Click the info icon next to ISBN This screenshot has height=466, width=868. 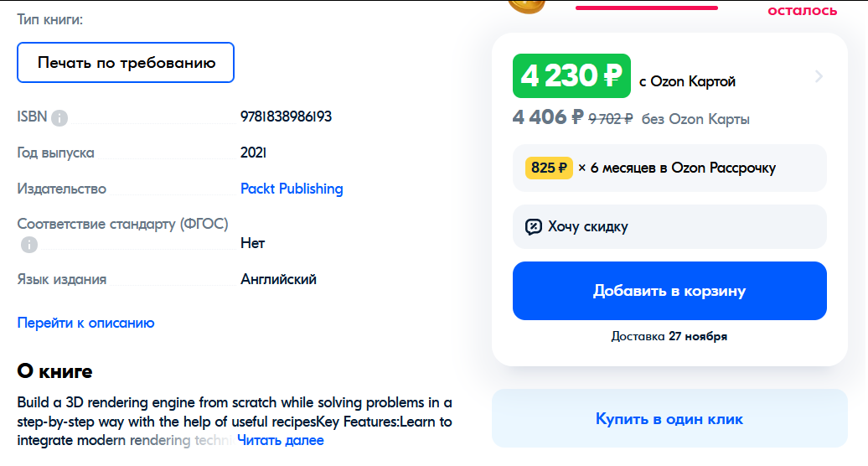coord(59,118)
